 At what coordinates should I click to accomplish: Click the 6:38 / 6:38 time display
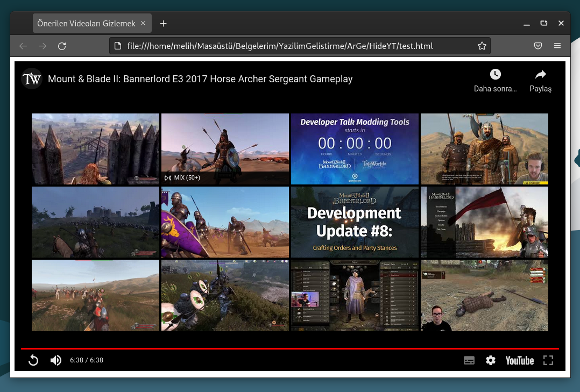[87, 360]
